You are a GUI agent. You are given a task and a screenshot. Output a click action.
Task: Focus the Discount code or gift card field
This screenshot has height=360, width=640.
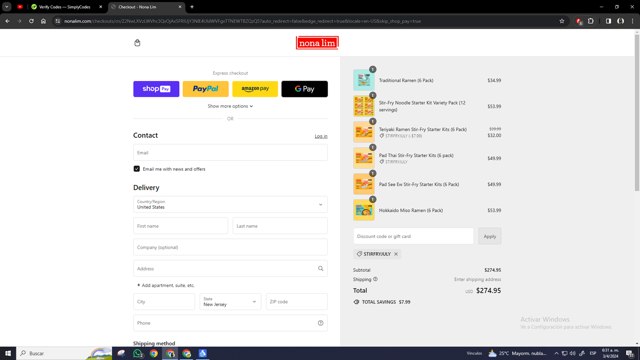[x=413, y=236]
